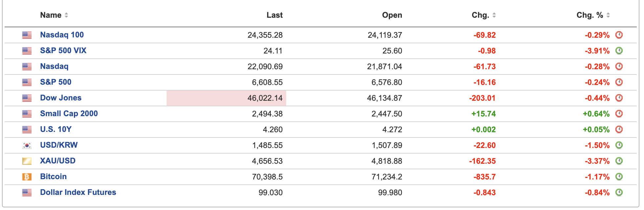Open the Nasdaq 100 index link
Viewport: 644px width, 210px height.
pos(62,35)
